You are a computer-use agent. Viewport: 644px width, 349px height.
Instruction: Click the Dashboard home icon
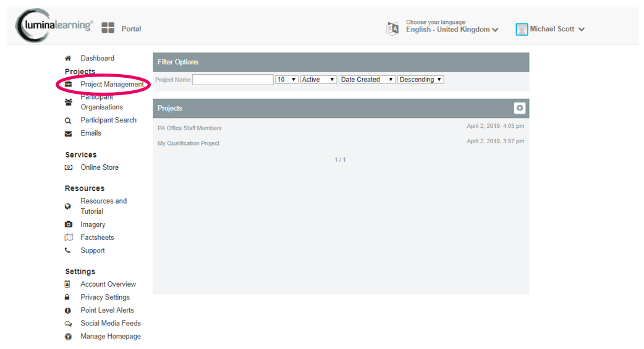68,58
